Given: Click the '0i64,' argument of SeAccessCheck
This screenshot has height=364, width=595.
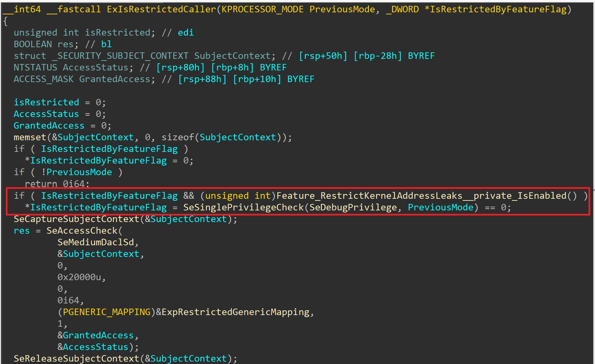Looking at the screenshot, I should (70, 300).
